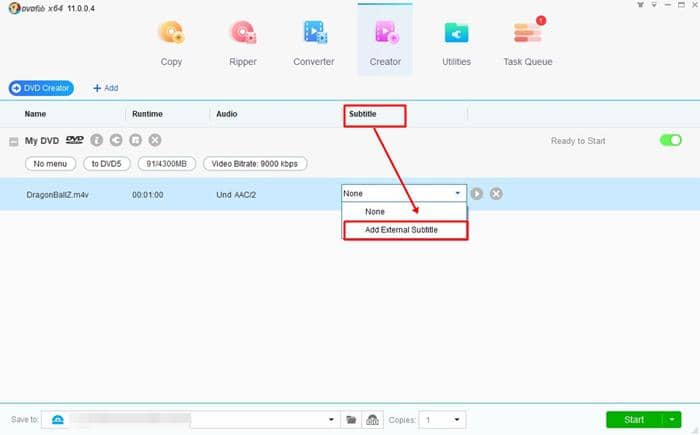The width and height of the screenshot is (700, 435).
Task: Remove DragonBallZ.m4v from the list
Action: pyautogui.click(x=496, y=194)
